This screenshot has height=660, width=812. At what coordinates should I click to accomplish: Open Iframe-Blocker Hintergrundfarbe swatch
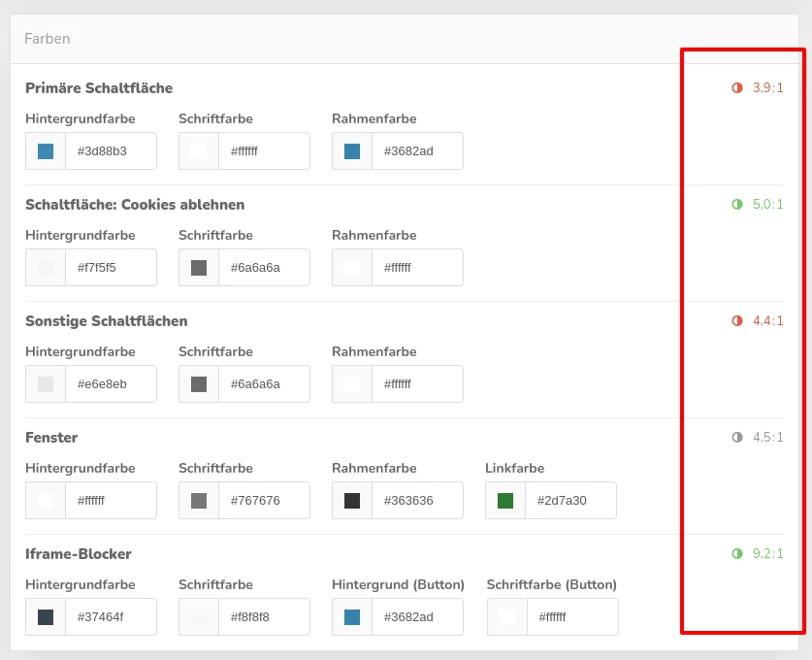click(x=46, y=617)
